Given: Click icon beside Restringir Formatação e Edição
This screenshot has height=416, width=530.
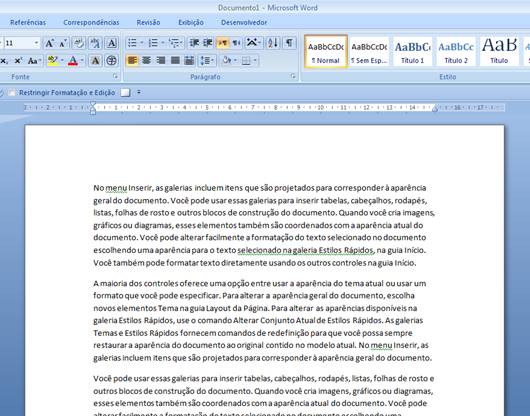Looking at the screenshot, I should (x=12, y=93).
